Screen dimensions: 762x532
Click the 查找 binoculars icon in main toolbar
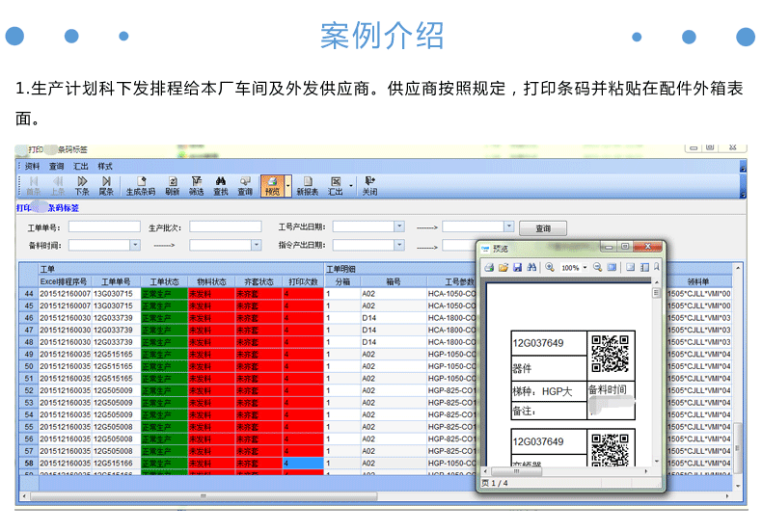(220, 184)
